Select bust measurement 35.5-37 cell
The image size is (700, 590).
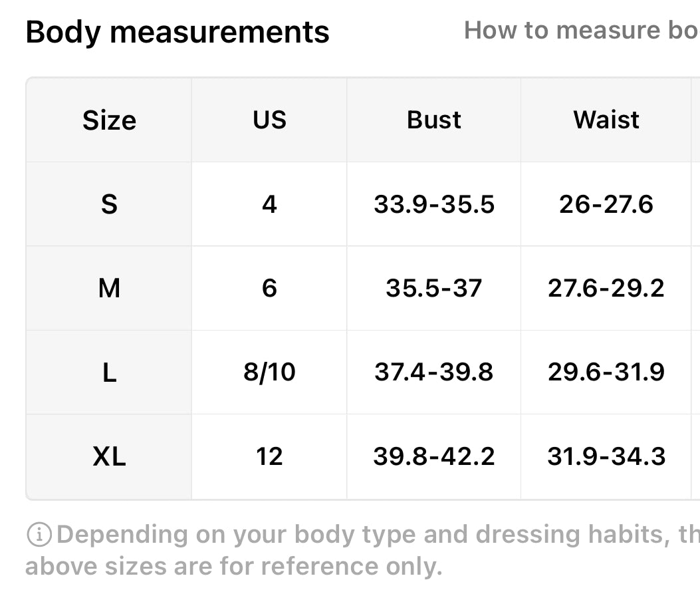(x=434, y=288)
